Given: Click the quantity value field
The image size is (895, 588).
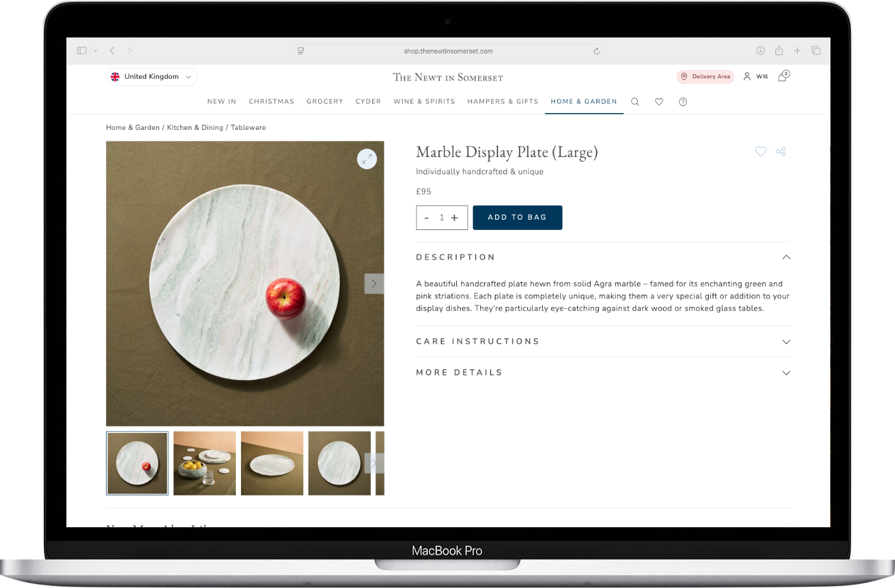Looking at the screenshot, I should [x=442, y=218].
